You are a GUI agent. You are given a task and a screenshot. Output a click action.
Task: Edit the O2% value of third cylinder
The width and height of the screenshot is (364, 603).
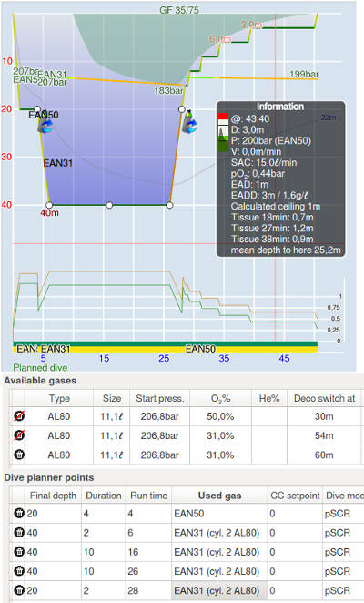click(220, 455)
